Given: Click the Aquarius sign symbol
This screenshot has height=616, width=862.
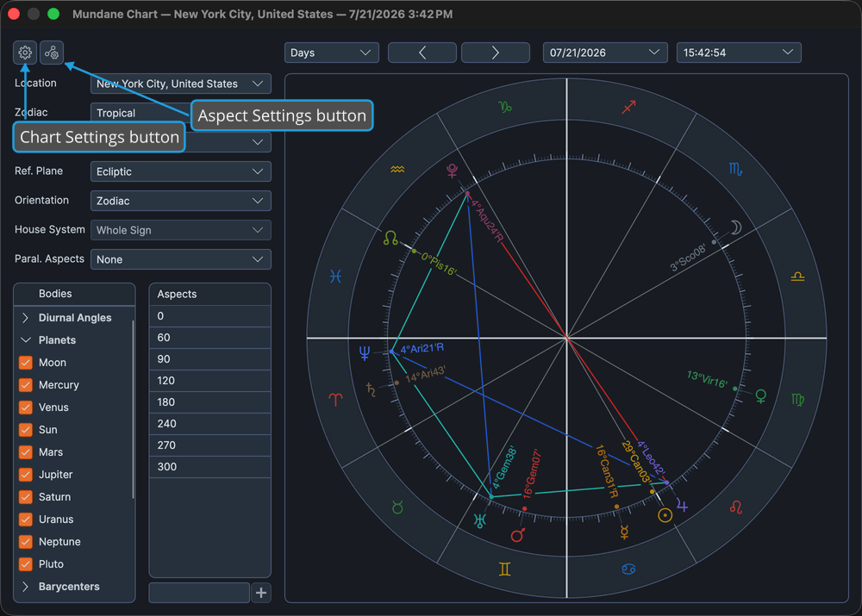Looking at the screenshot, I should click(397, 169).
